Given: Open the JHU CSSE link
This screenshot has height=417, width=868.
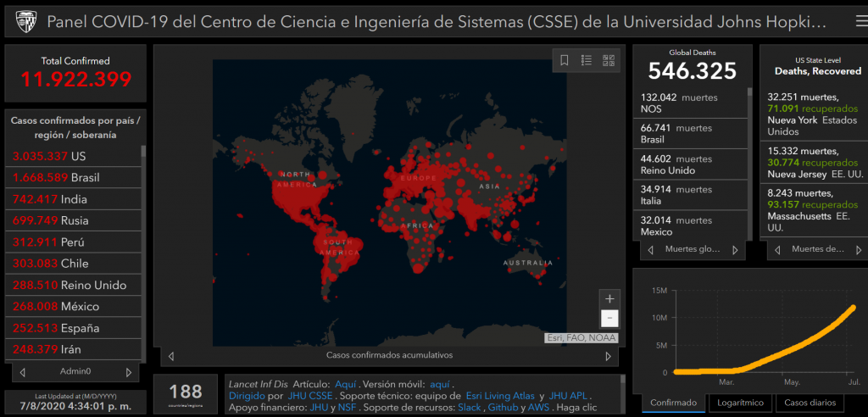Looking at the screenshot, I should click(310, 396).
